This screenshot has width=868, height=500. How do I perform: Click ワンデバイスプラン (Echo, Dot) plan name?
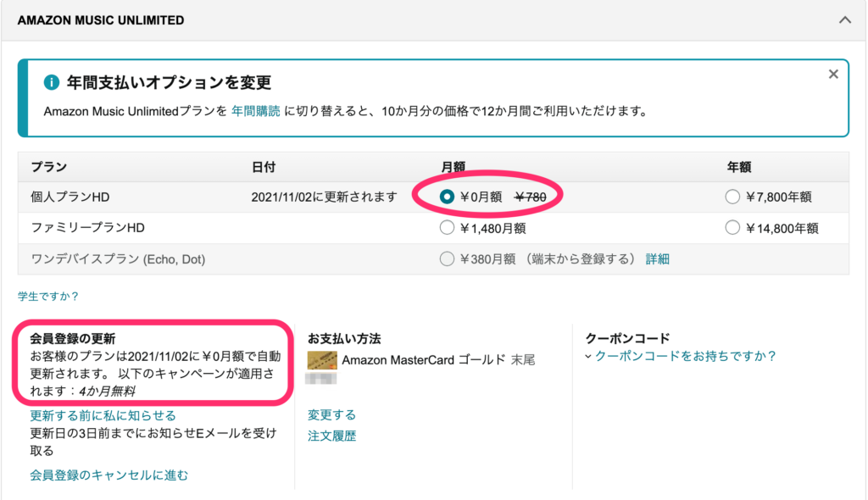pos(118,259)
